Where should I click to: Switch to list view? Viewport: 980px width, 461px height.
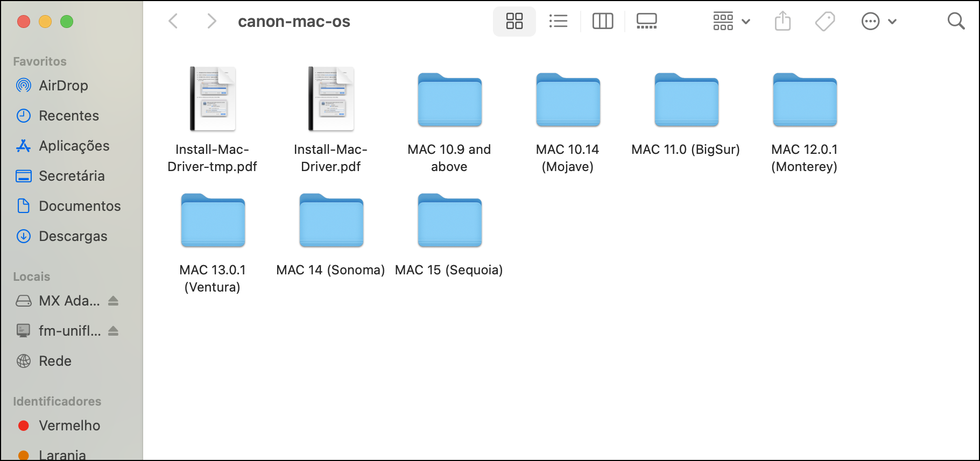tap(558, 22)
